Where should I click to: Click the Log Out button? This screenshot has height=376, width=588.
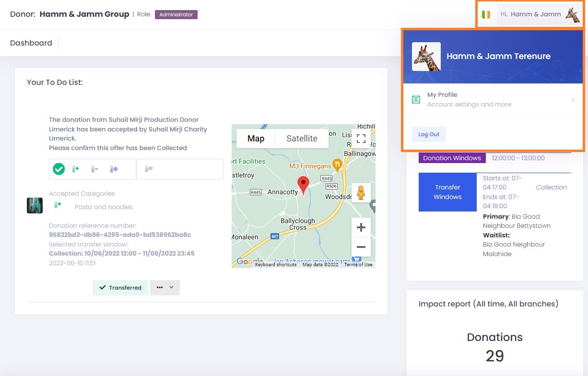pos(429,134)
